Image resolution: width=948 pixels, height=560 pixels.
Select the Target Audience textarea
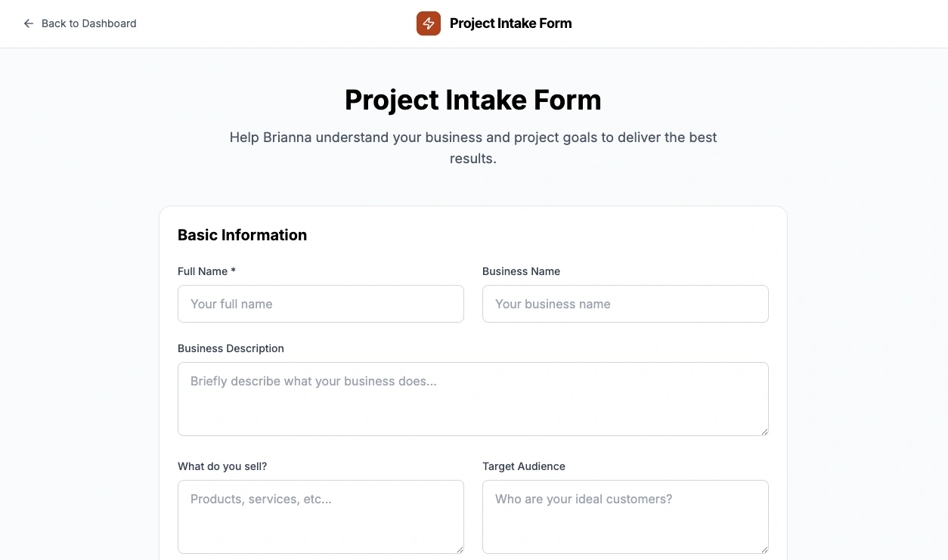tap(625, 516)
